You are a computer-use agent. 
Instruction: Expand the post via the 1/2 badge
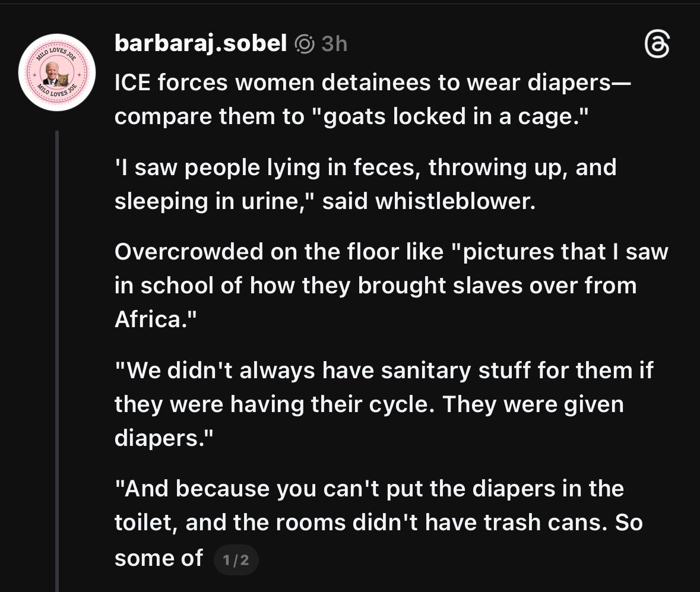[x=236, y=559]
